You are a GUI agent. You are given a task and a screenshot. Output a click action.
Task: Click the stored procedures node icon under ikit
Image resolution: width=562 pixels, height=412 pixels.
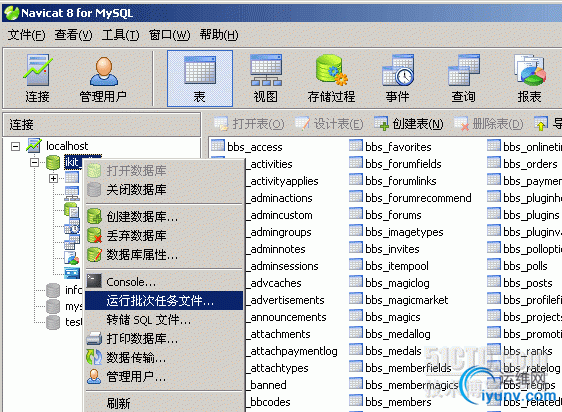pyautogui.click(x=72, y=210)
